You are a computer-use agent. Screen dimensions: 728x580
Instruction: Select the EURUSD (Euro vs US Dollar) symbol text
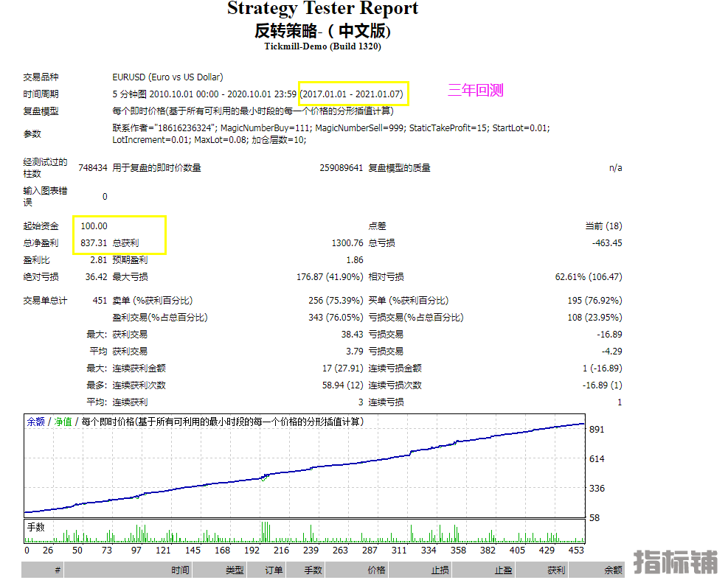tap(167, 77)
